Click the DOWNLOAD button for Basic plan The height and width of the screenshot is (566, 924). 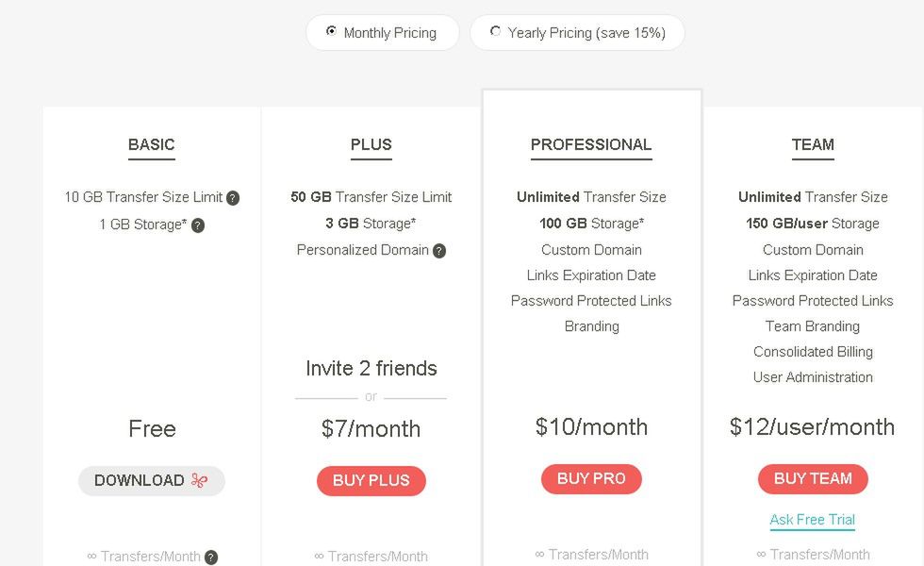pyautogui.click(x=152, y=480)
